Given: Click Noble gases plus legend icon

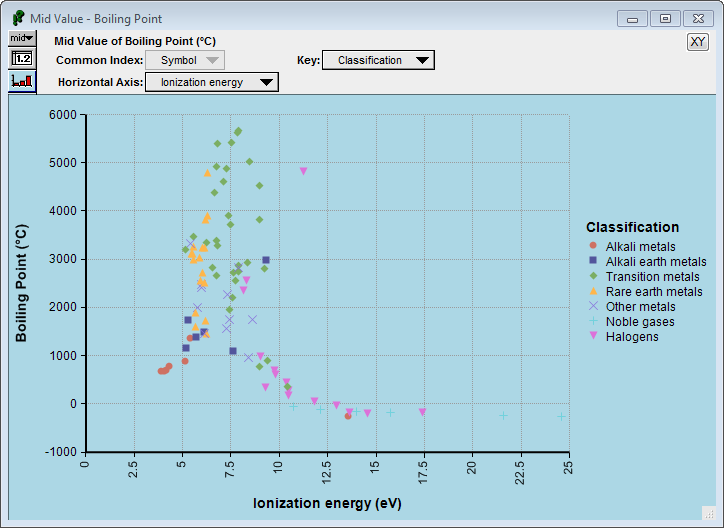Looking at the screenshot, I should 593,321.
